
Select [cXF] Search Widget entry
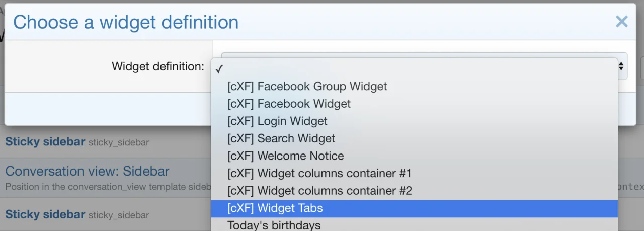281,138
